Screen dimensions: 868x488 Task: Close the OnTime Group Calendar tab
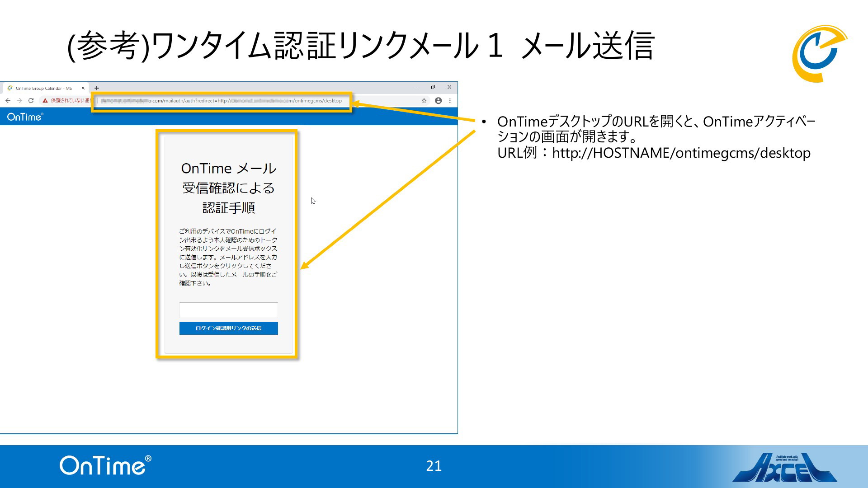[x=83, y=88]
